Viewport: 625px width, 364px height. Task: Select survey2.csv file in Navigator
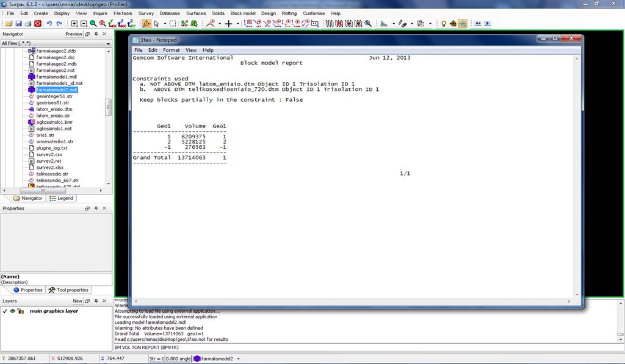(49, 154)
